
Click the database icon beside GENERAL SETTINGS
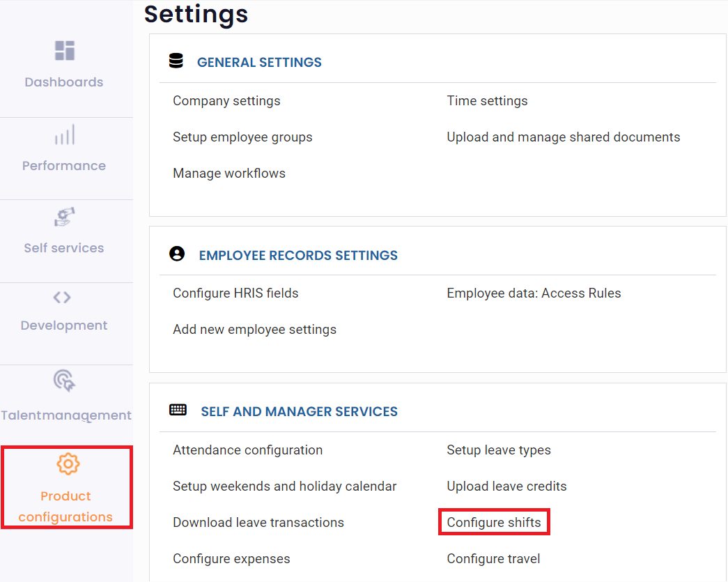tap(176, 60)
